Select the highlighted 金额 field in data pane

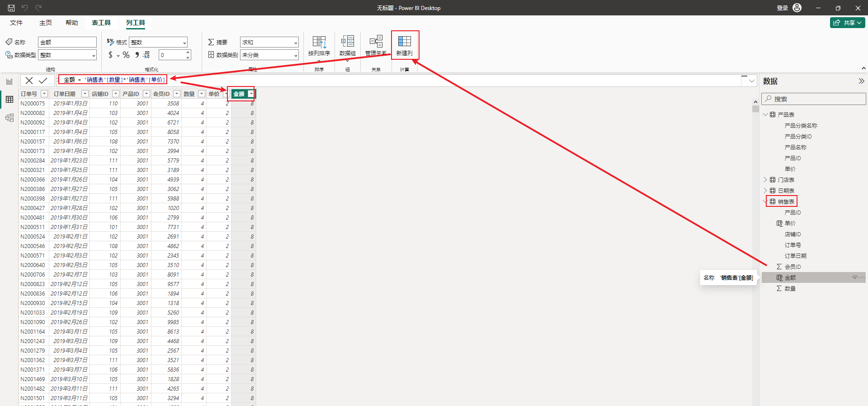(x=813, y=277)
